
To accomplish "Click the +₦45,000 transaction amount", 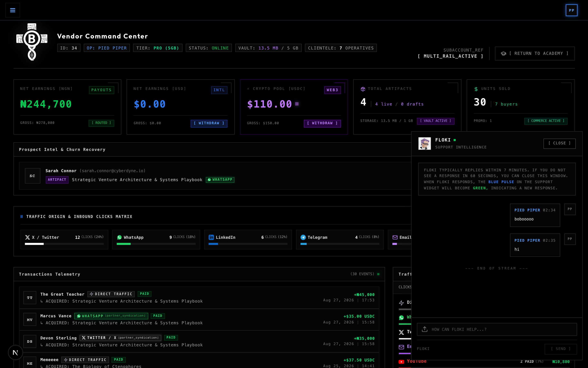I will pos(364,295).
